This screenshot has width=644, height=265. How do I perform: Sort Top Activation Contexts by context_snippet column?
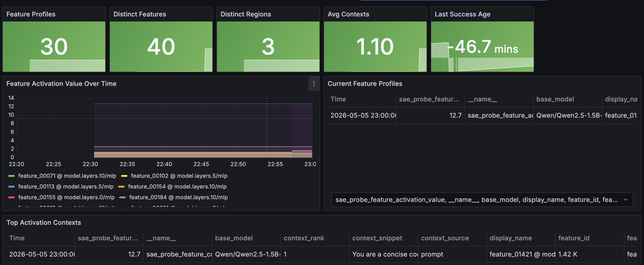pyautogui.click(x=377, y=238)
